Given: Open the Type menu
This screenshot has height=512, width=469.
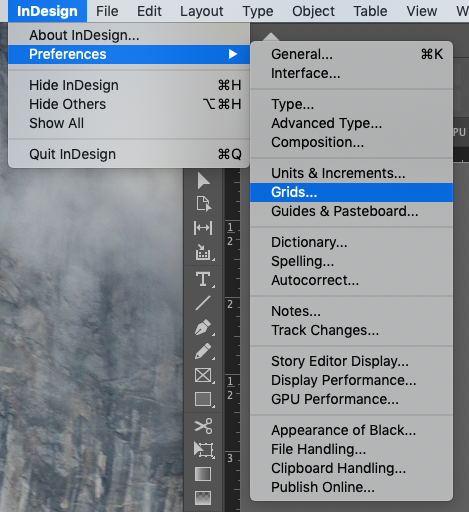Looking at the screenshot, I should point(258,11).
